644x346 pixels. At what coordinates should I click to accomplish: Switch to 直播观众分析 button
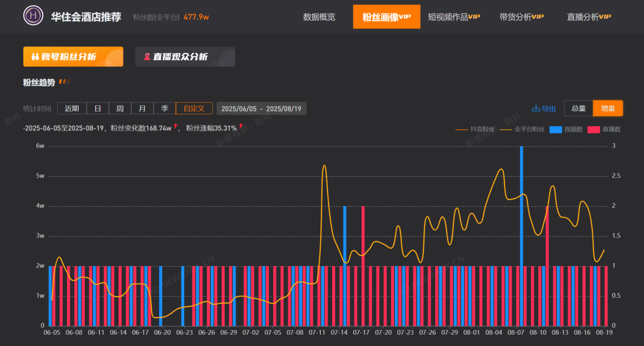tap(185, 57)
